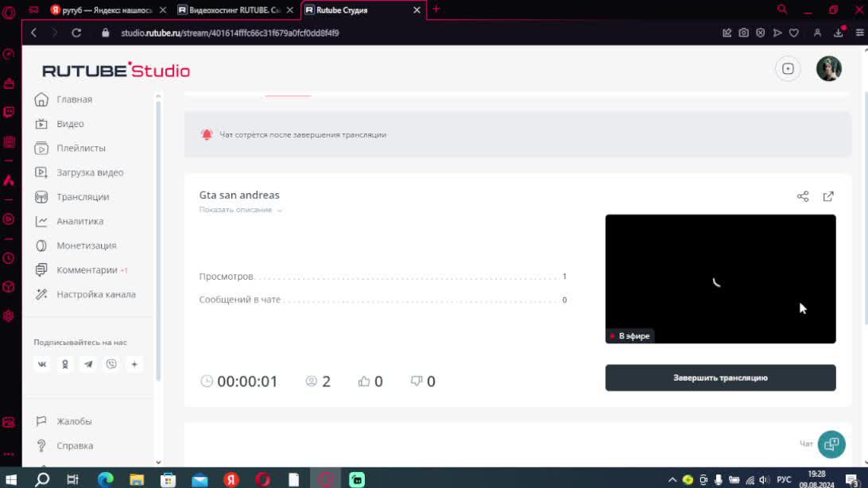Click the dislikes thumbs-down icon

[417, 381]
